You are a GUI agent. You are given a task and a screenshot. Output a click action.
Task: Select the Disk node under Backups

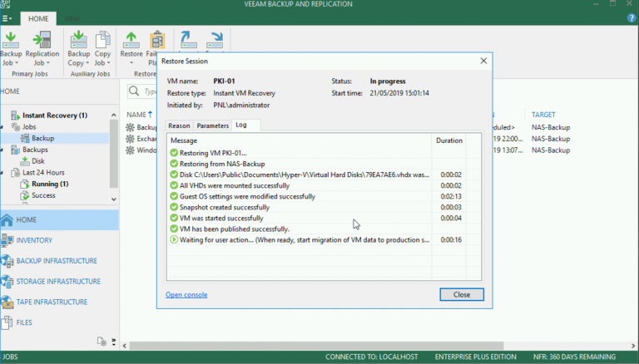(38, 161)
